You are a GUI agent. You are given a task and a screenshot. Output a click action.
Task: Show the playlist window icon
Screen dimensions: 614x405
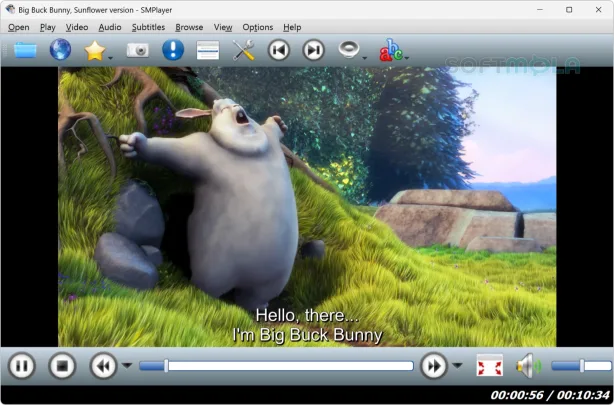208,51
